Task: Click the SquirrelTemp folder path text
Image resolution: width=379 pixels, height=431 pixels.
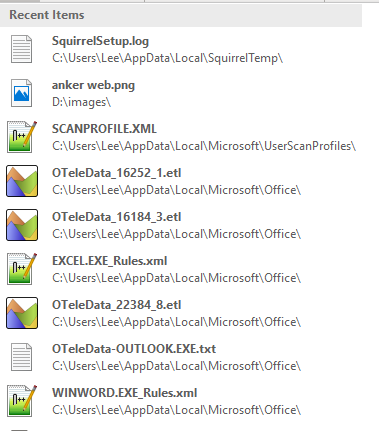Action: click(x=167, y=58)
